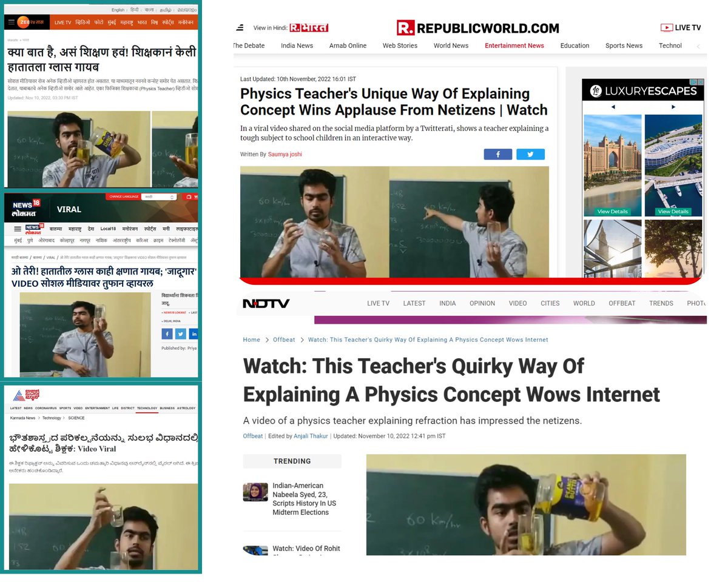
Task: Open author Saumya joshi profile
Action: 285,154
